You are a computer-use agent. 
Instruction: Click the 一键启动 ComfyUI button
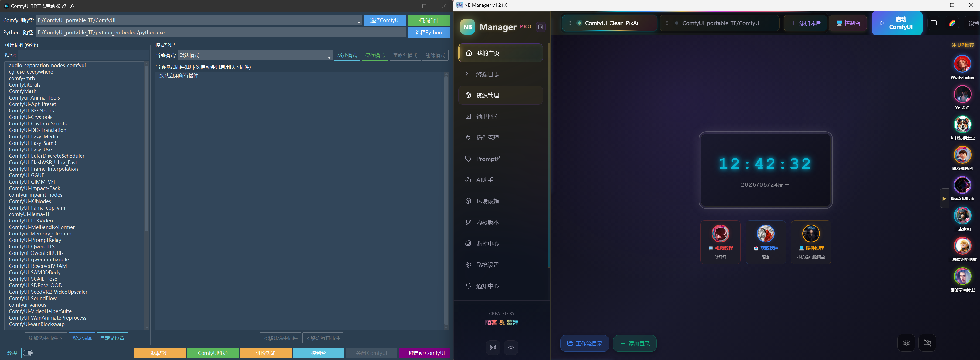(424, 353)
